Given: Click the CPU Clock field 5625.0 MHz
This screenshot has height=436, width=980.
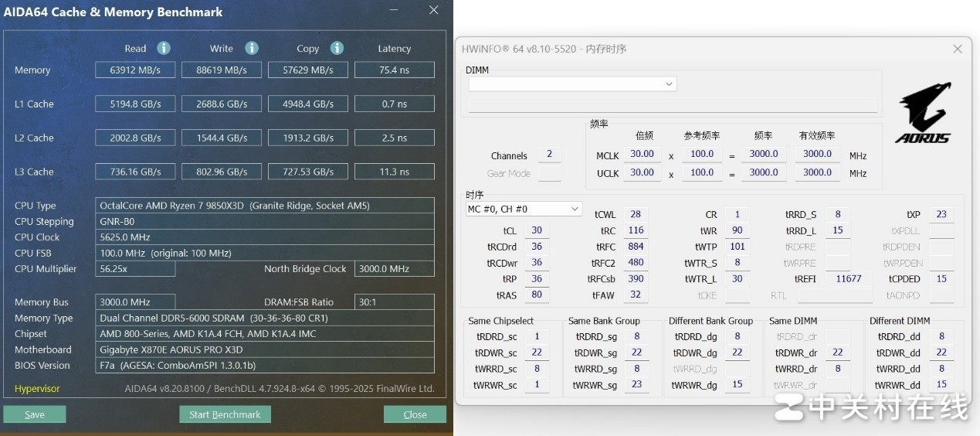Looking at the screenshot, I should click(265, 237).
